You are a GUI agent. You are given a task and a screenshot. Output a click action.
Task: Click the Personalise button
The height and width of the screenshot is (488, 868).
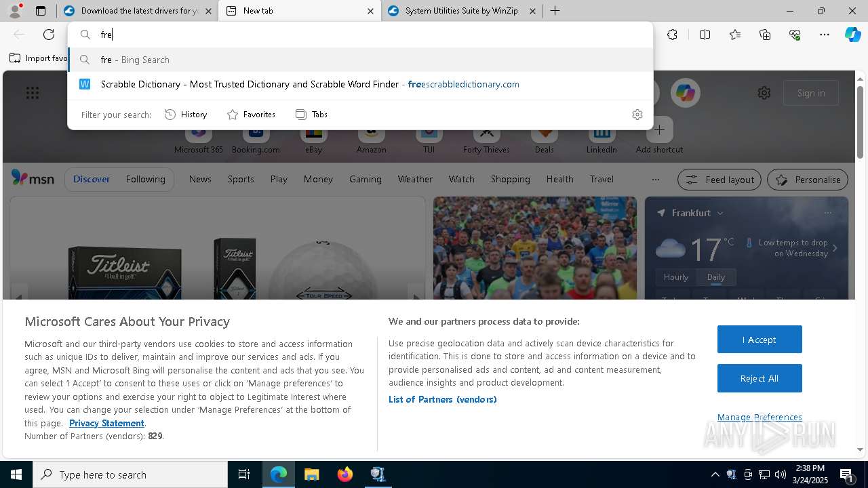pyautogui.click(x=808, y=180)
